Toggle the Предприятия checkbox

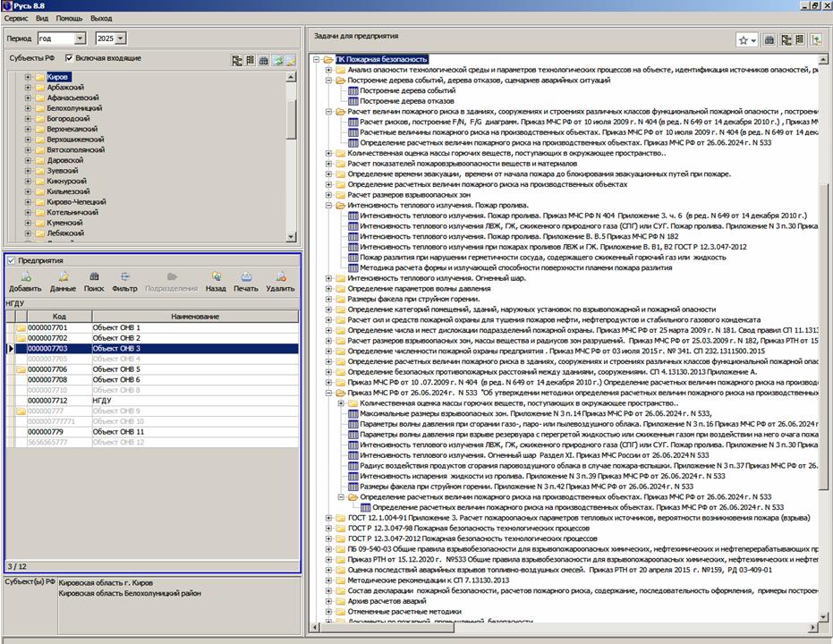click(x=11, y=260)
